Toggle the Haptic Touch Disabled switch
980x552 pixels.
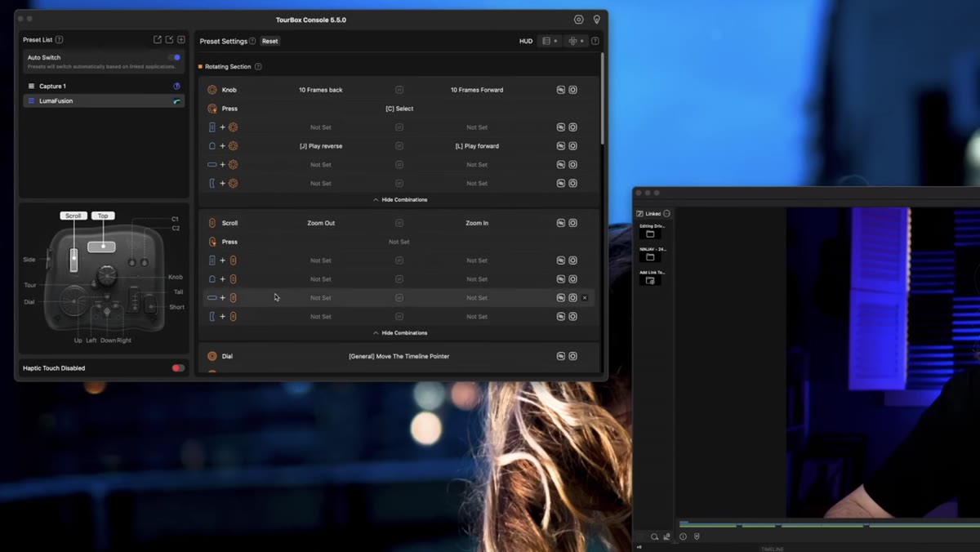178,368
